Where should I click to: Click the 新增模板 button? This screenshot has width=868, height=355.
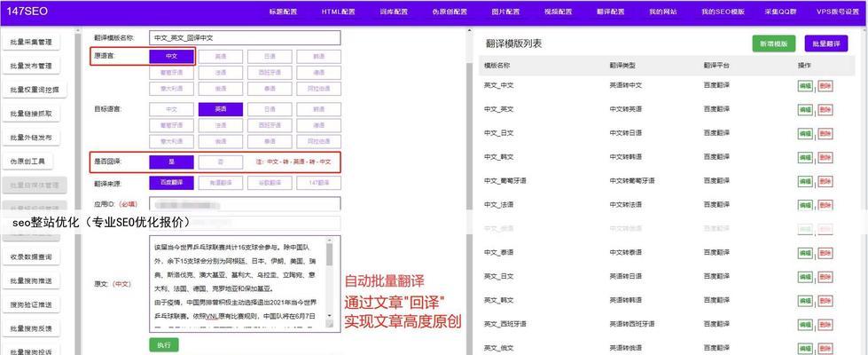pos(773,43)
